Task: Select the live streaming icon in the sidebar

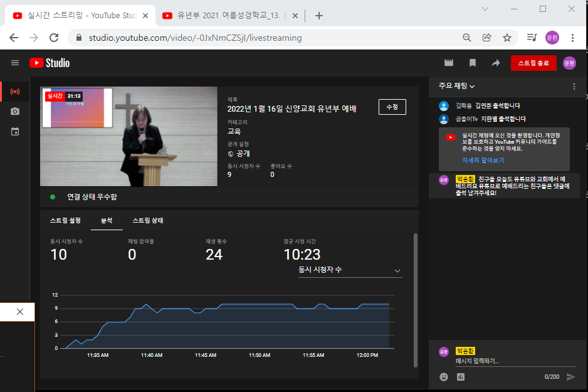Action: (14, 91)
